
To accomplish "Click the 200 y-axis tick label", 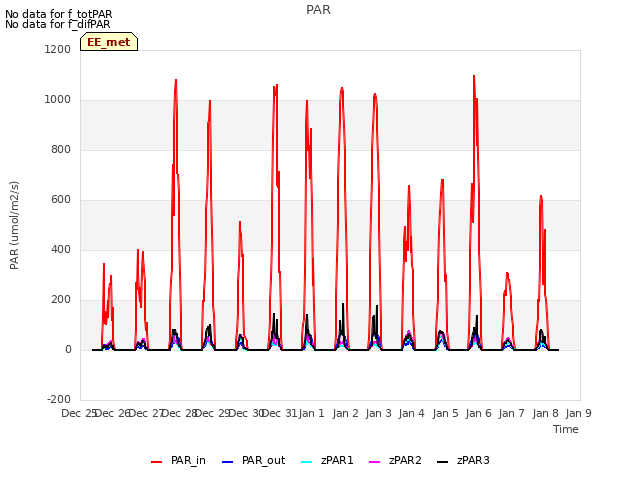I will [61, 300].
